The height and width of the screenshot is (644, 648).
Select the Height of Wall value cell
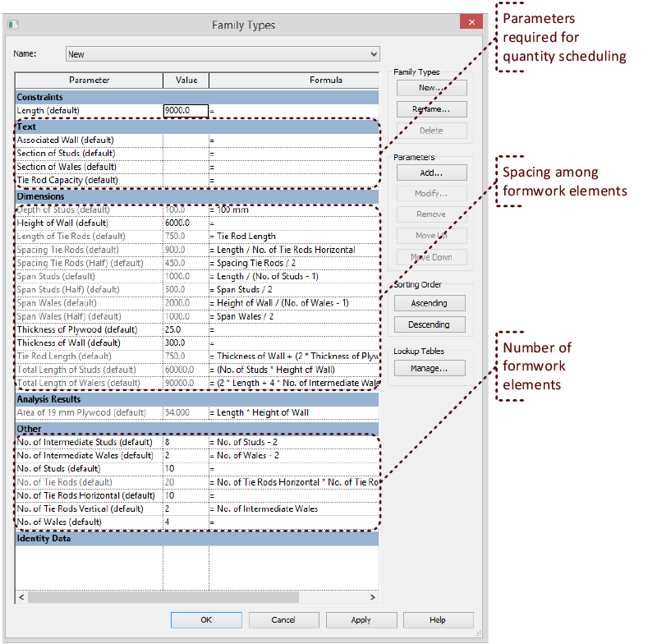pyautogui.click(x=185, y=223)
